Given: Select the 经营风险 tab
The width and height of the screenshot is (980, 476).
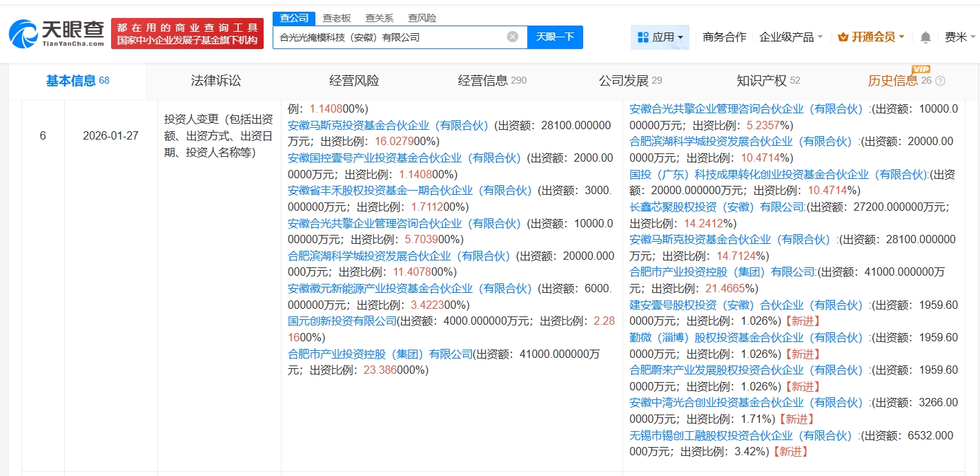Looking at the screenshot, I should tap(354, 81).
